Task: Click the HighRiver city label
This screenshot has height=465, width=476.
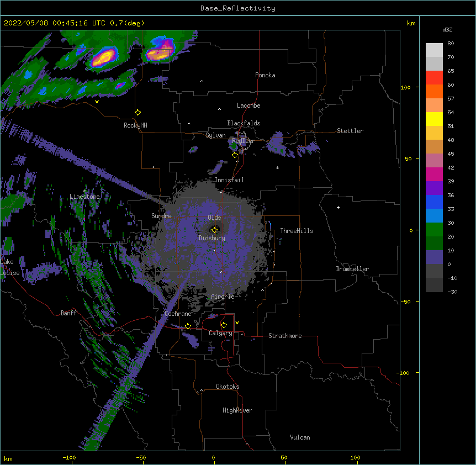Action: tap(237, 410)
